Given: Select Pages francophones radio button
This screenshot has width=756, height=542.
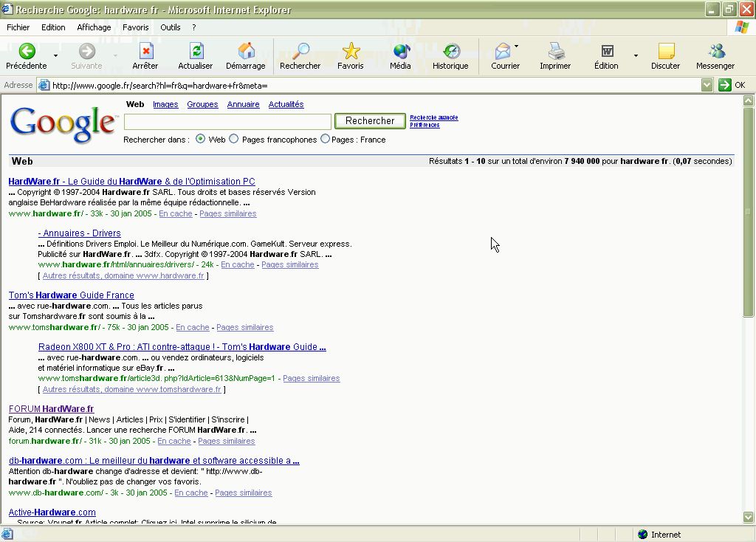Looking at the screenshot, I should click(234, 139).
